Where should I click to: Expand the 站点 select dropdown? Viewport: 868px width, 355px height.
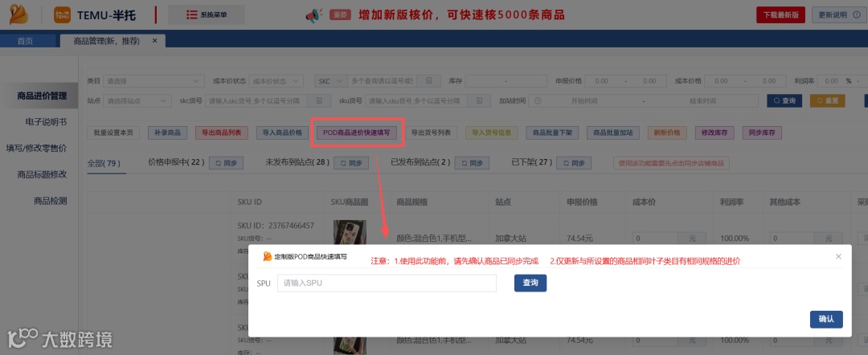[x=137, y=101]
